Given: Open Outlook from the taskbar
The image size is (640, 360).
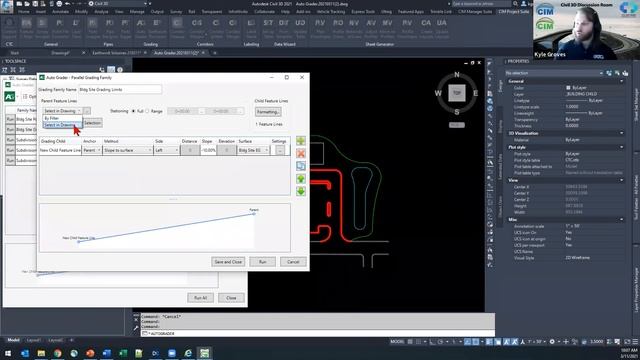Looking at the screenshot, I should [x=24, y=353].
